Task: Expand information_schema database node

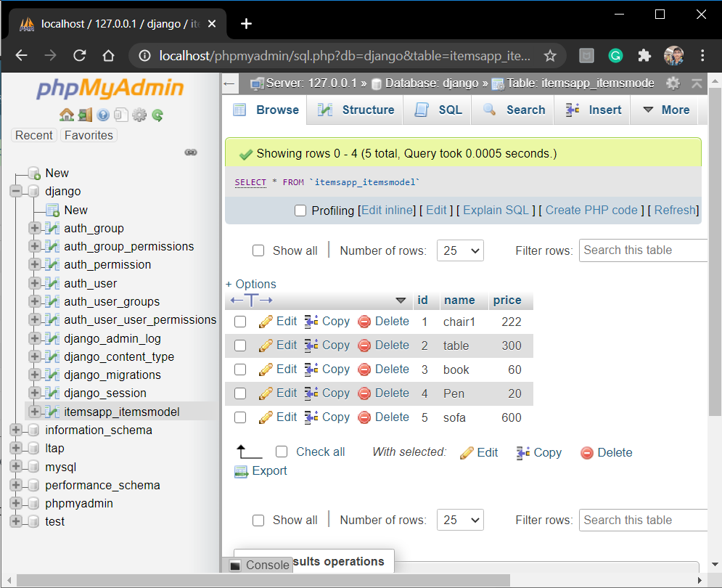Action: coord(16,430)
